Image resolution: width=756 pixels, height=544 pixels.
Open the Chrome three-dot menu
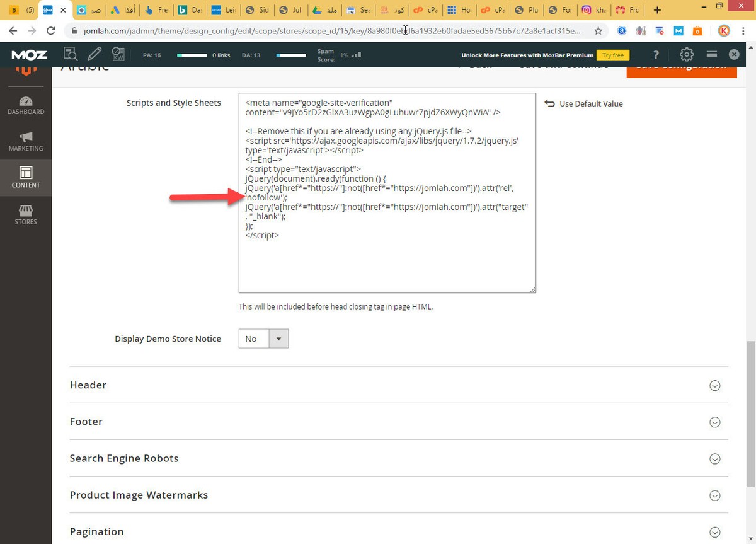point(745,30)
